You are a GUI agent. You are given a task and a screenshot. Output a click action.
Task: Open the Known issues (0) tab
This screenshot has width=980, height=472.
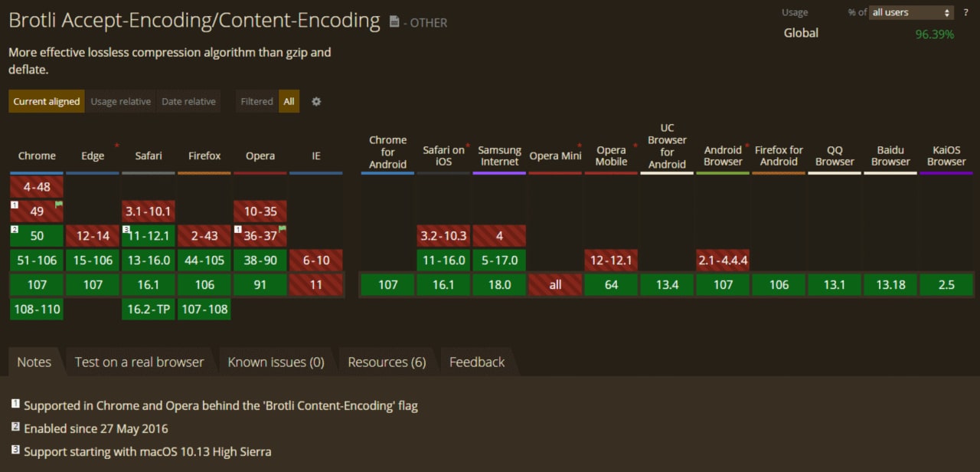point(276,362)
